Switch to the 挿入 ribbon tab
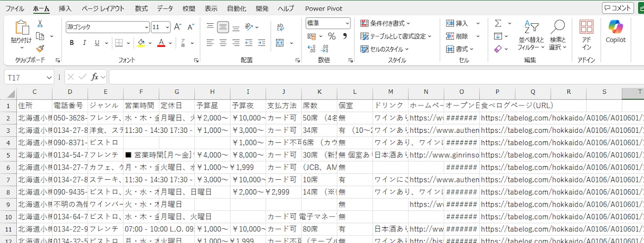This screenshot has width=644, height=243. pyautogui.click(x=65, y=8)
